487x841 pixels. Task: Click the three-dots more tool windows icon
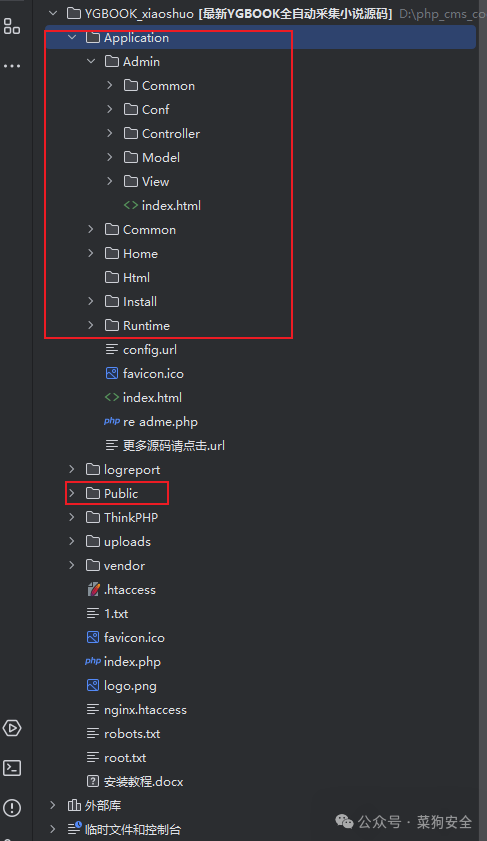tap(12, 66)
